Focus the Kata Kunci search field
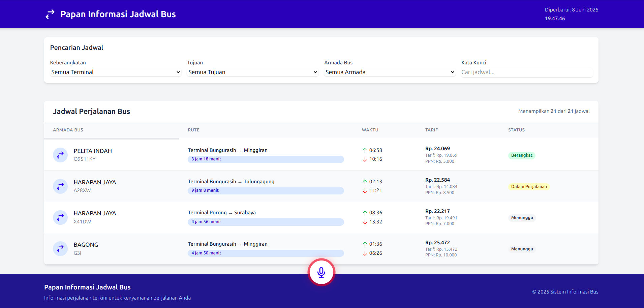Image resolution: width=644 pixels, height=308 pixels. pos(526,72)
